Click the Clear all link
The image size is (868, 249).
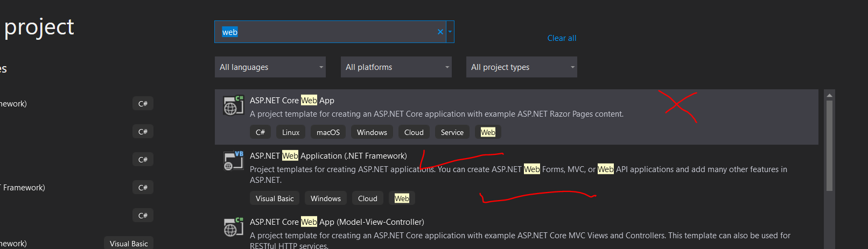(x=562, y=38)
